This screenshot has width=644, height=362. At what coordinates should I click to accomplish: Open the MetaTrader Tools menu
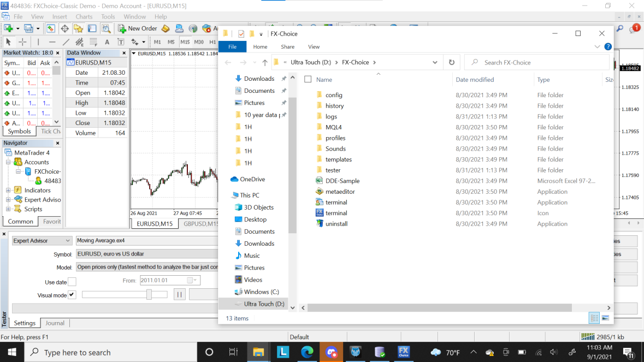click(108, 16)
